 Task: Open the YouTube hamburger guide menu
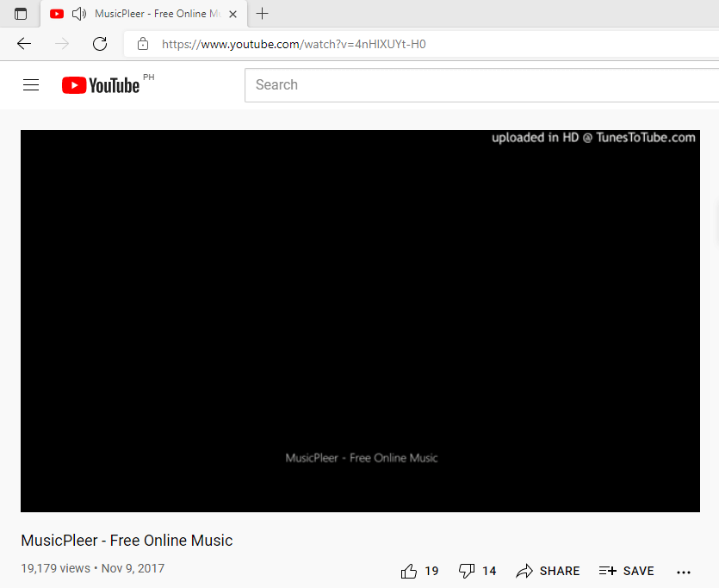(x=31, y=84)
